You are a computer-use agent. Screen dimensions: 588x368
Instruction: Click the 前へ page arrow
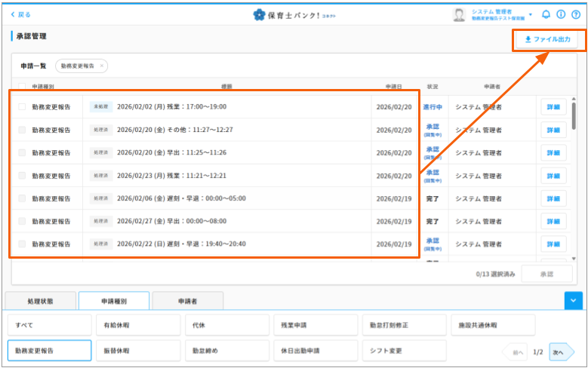click(516, 351)
